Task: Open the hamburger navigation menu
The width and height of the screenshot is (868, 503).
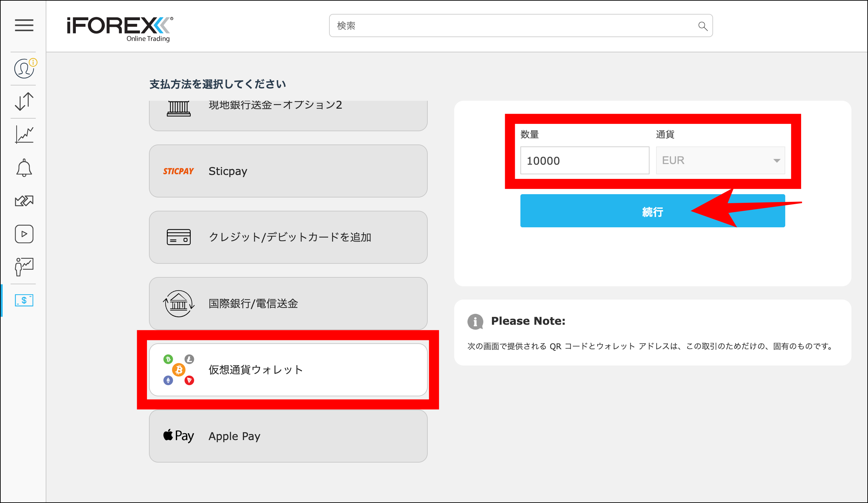Action: click(24, 26)
